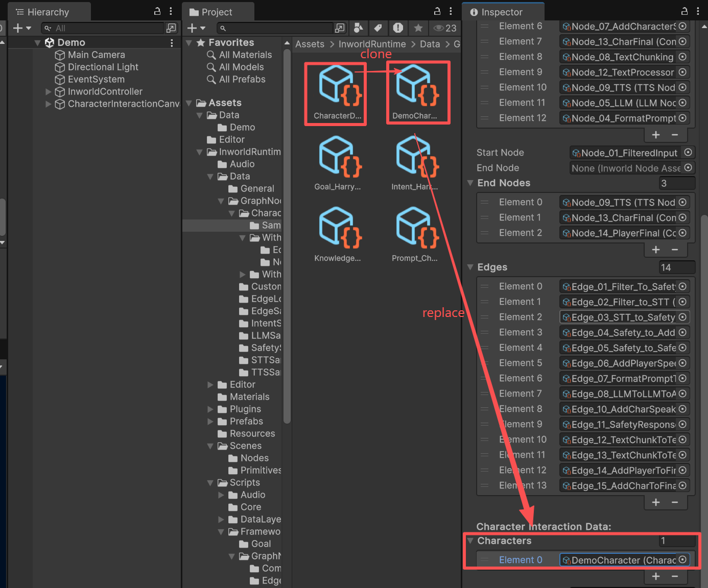The height and width of the screenshot is (588, 708).
Task: Select Main Camera in Hierarchy
Action: pos(96,55)
